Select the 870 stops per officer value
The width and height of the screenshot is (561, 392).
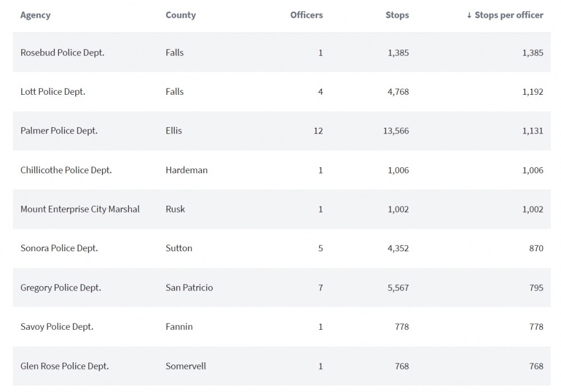[536, 248]
